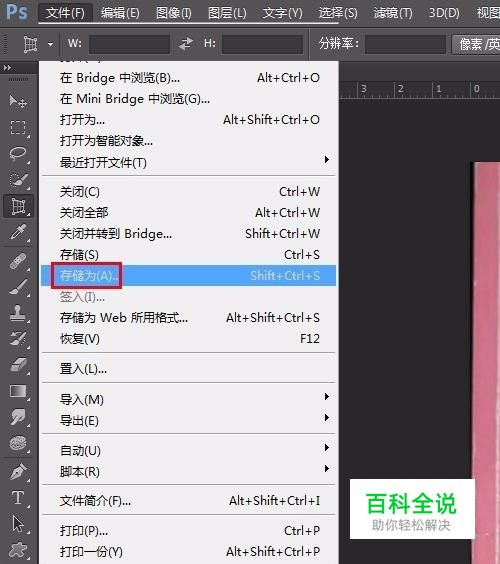
Task: Select the Smudge tool
Action: 17,417
